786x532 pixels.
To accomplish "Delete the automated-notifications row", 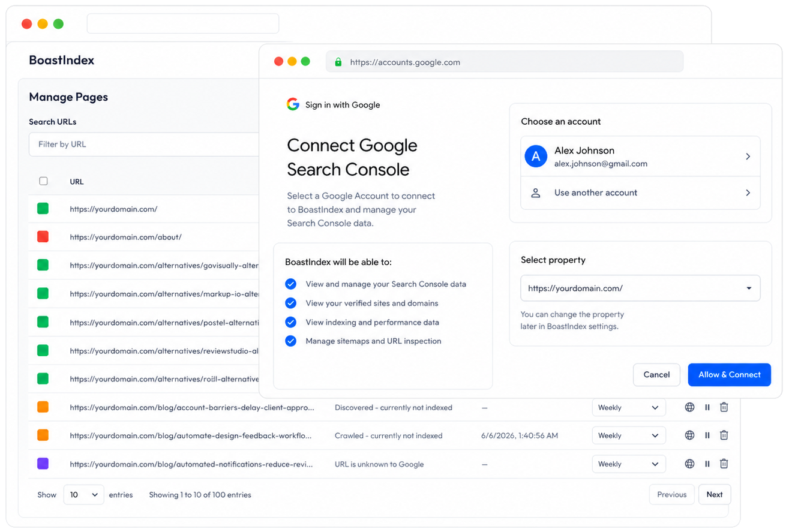I will coord(724,464).
